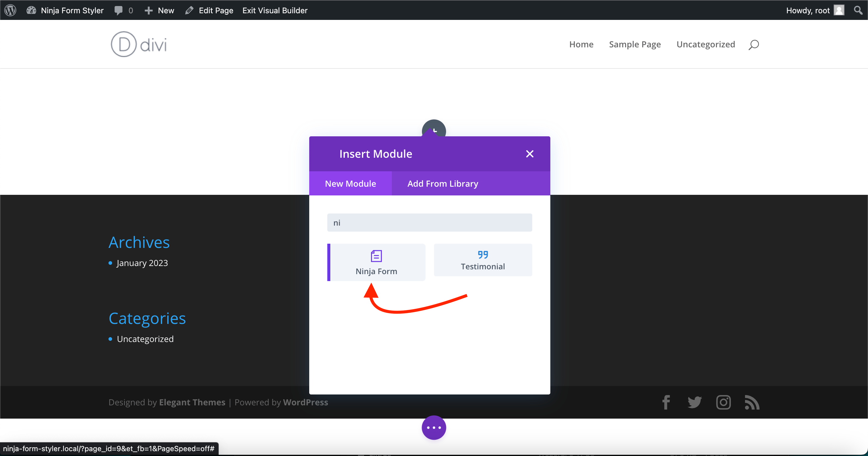Exit the Visual Builder
Viewport: 868px width, 456px height.
pyautogui.click(x=275, y=10)
